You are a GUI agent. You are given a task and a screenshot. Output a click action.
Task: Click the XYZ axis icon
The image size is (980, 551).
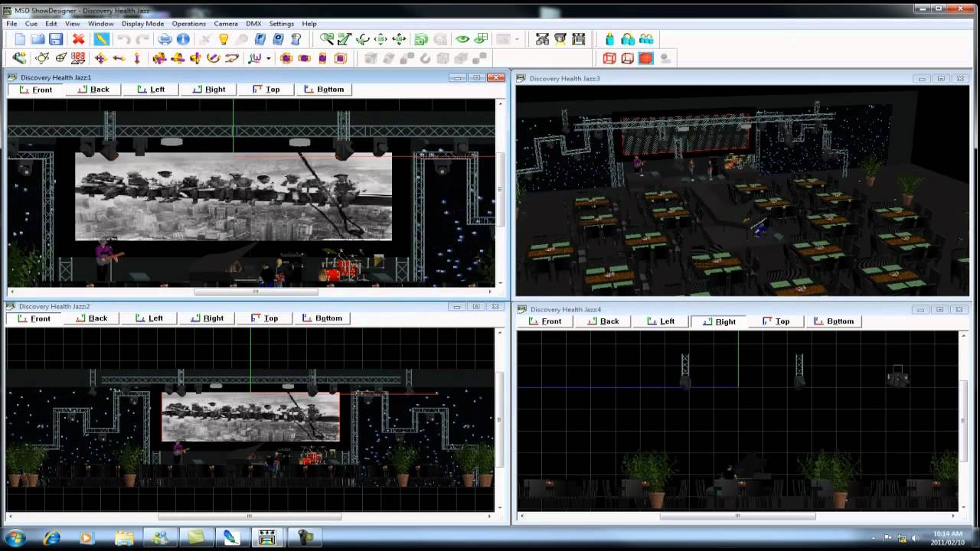pyautogui.click(x=255, y=58)
